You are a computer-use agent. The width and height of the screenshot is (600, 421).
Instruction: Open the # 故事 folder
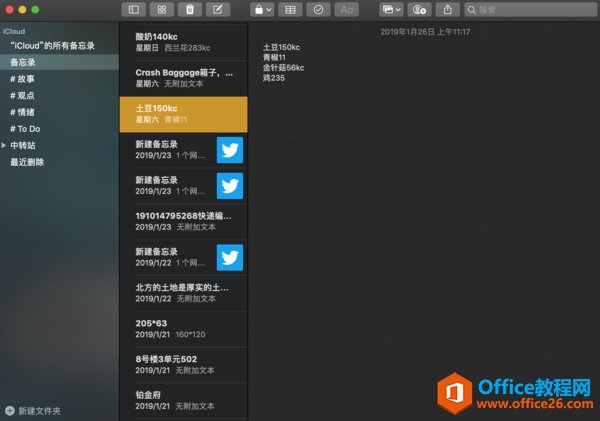[59, 79]
